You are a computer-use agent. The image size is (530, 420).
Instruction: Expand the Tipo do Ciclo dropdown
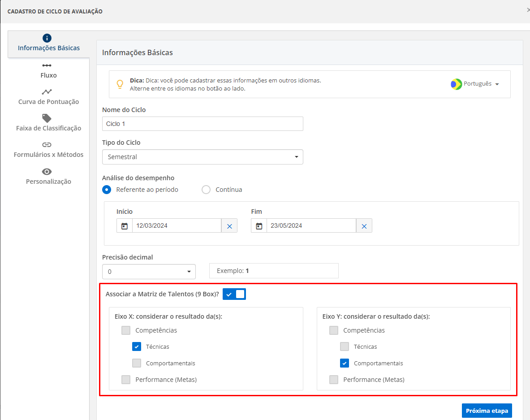(x=203, y=157)
